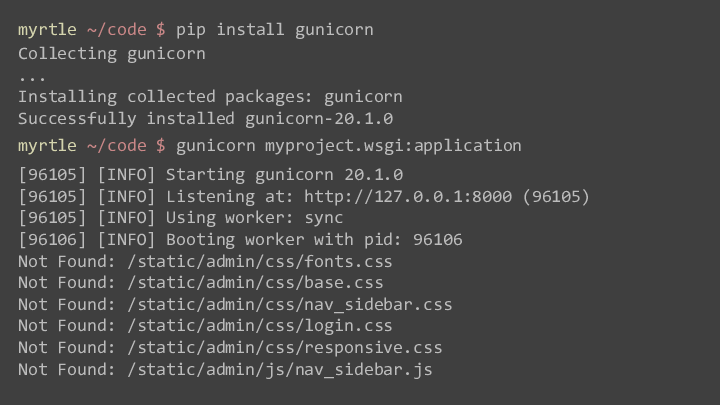This screenshot has width=720, height=405.
Task: Click the 'pip install gunicorn' command text
Action: 275,30
